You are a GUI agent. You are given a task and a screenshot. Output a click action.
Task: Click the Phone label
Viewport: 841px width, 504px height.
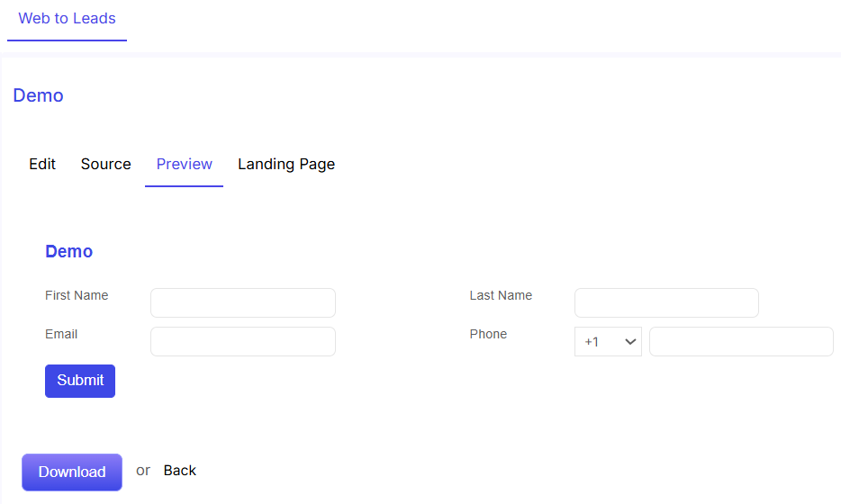click(x=488, y=334)
